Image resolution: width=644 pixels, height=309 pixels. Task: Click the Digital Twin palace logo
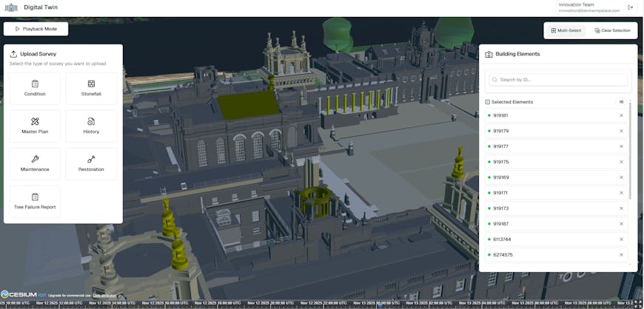tap(11, 7)
